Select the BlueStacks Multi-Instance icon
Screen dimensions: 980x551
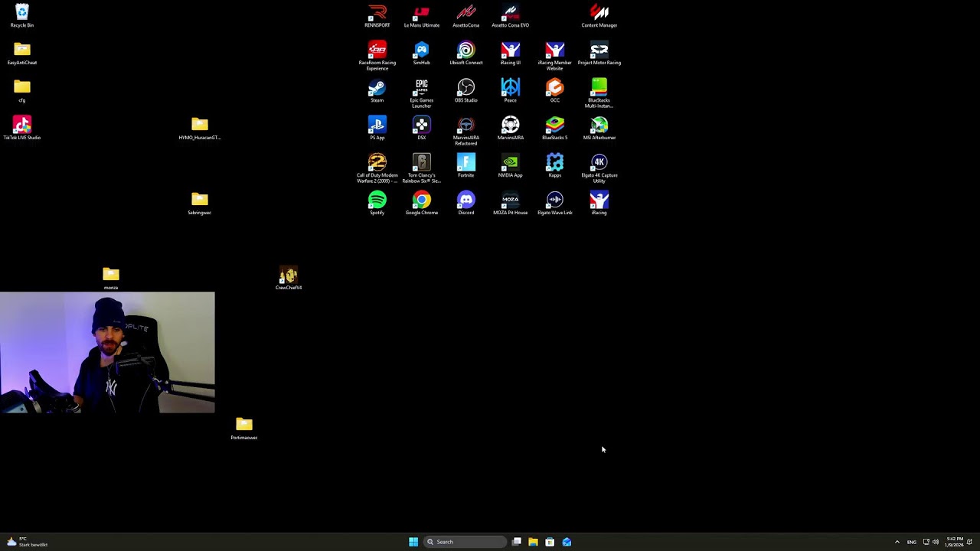[599, 93]
